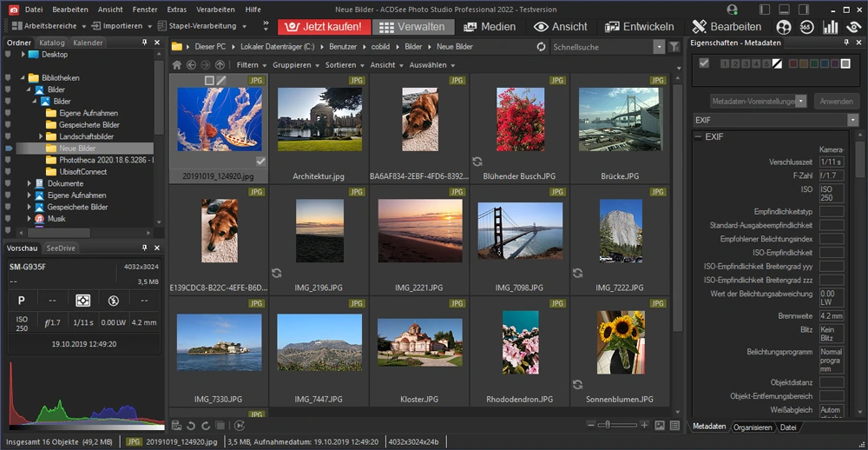
Task: Open the filter funnel icon next to search
Action: tap(674, 47)
